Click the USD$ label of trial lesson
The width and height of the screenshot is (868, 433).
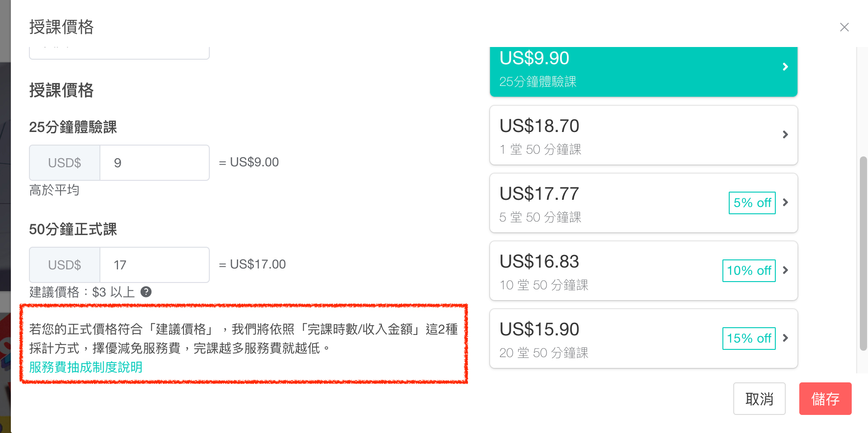(x=65, y=163)
